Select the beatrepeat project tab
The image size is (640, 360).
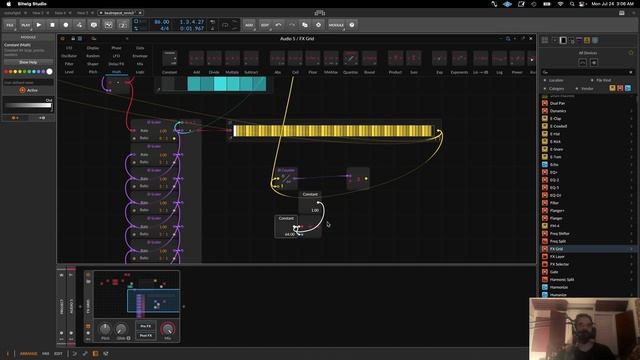pyautogui.click(x=120, y=13)
